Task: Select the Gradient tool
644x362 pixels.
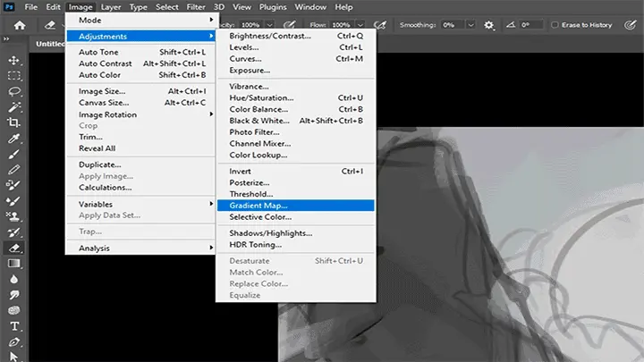Action: [x=13, y=264]
